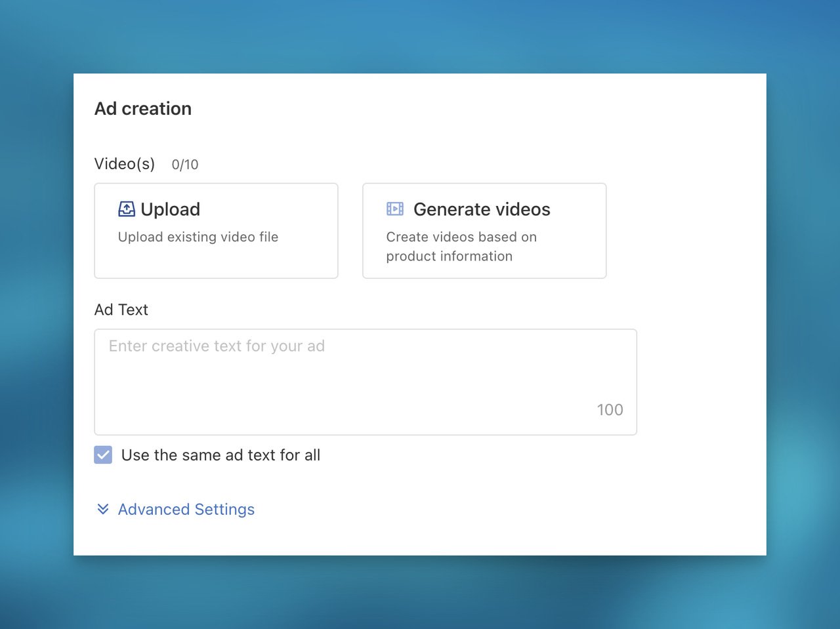
Task: Click the Generate videos title text
Action: tap(482, 209)
